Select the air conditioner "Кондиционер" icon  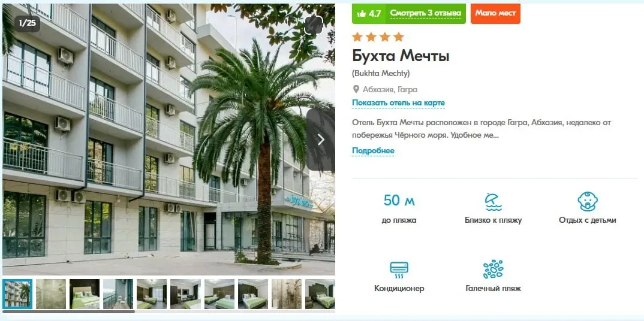(x=399, y=270)
